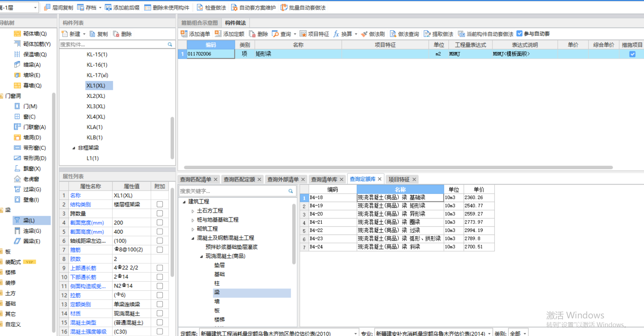Screen dimensions: 644x336
Task: Open 查询 dropdown arrow
Action: coord(295,34)
